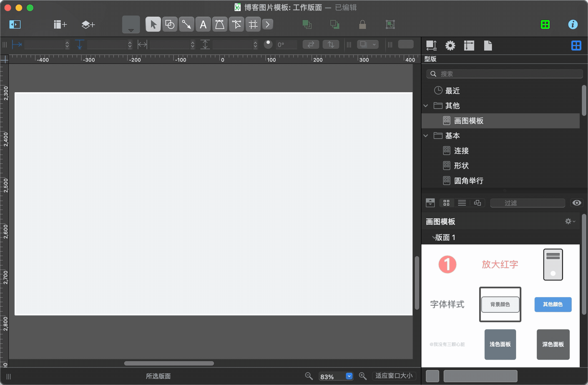
Task: Select the Pen tool
Action: pyautogui.click(x=220, y=25)
